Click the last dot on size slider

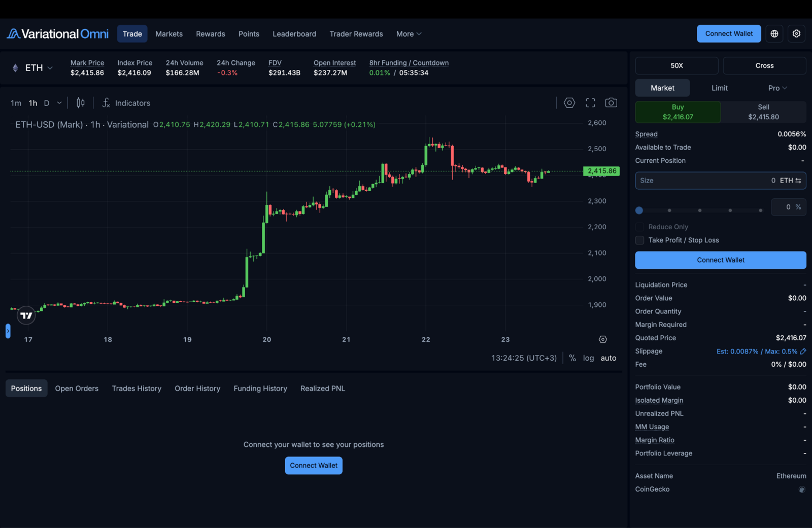coord(760,210)
